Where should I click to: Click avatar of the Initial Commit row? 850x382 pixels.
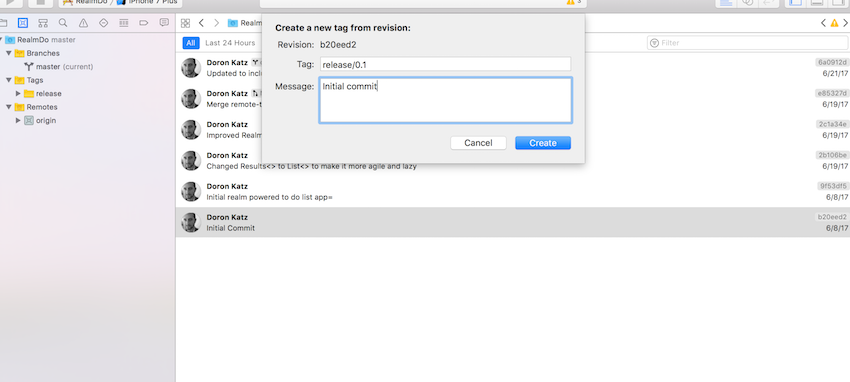point(191,222)
